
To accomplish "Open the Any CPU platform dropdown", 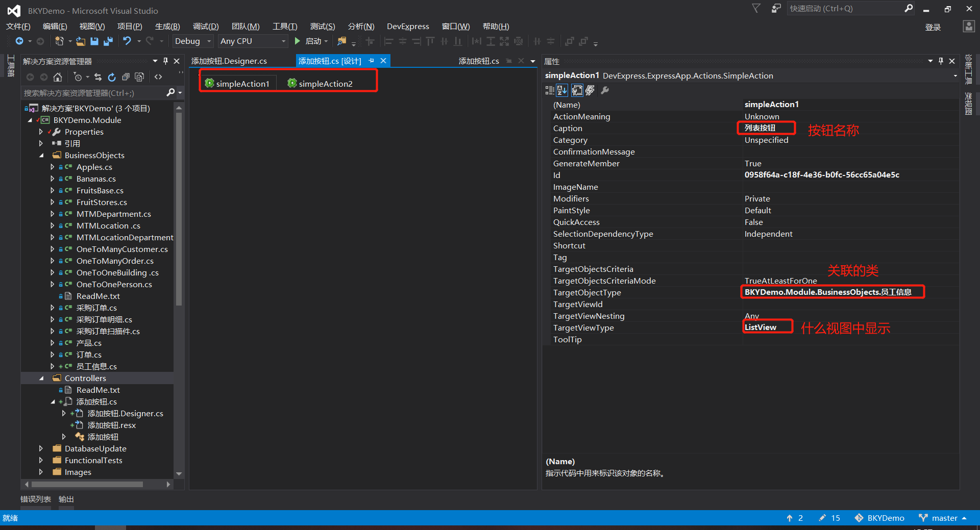I will coord(283,41).
